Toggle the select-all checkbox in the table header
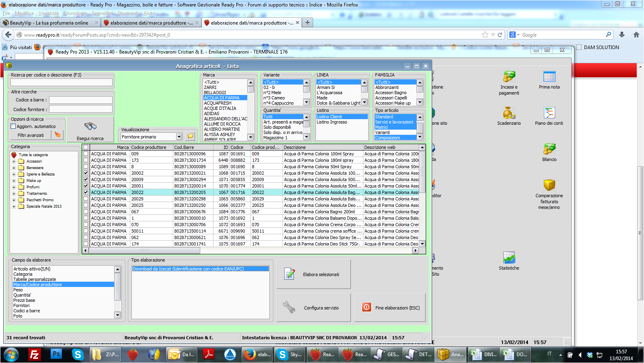Screen dimensions: 644x363 86,147
